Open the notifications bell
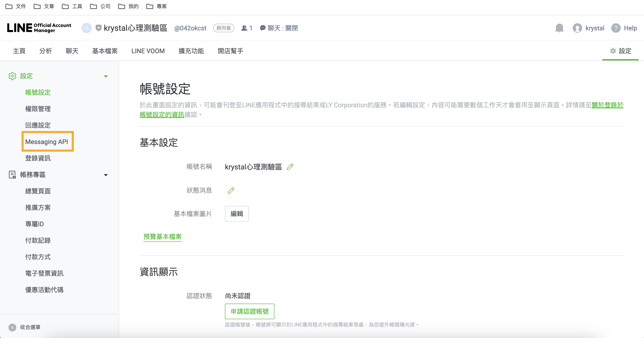The height and width of the screenshot is (338, 644). pos(559,28)
